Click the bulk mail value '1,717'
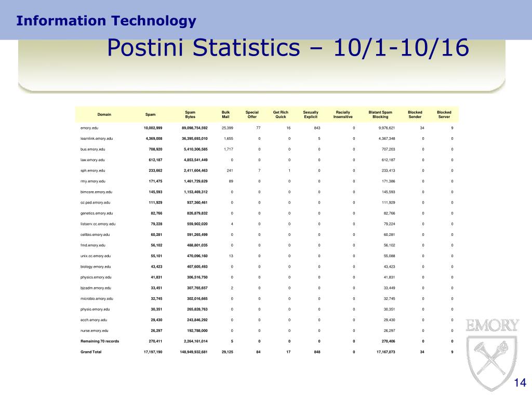 pyautogui.click(x=229, y=149)
